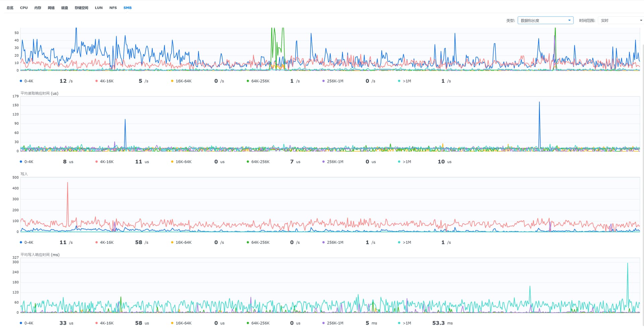Open the NFS tab
644x331 pixels.
(113, 8)
